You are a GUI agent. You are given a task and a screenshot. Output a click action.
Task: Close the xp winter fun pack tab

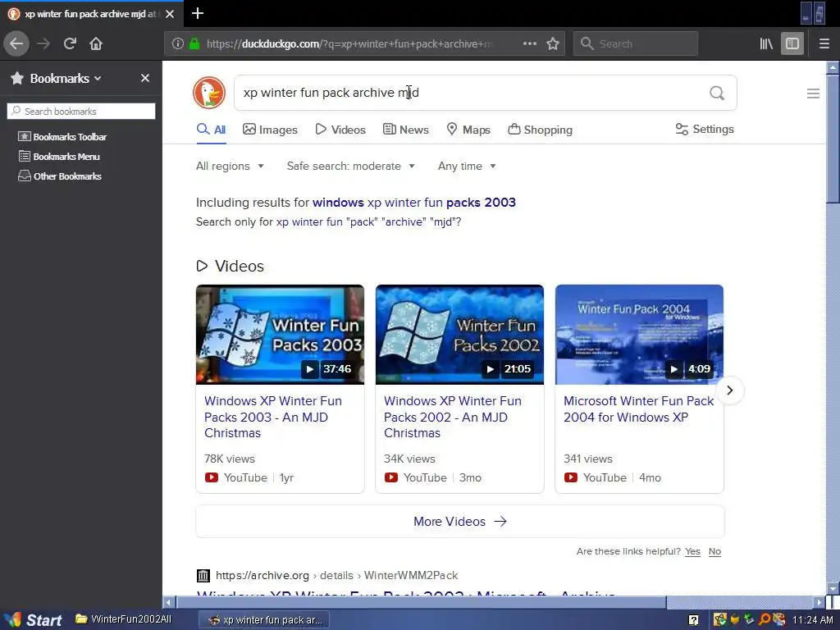pyautogui.click(x=170, y=14)
